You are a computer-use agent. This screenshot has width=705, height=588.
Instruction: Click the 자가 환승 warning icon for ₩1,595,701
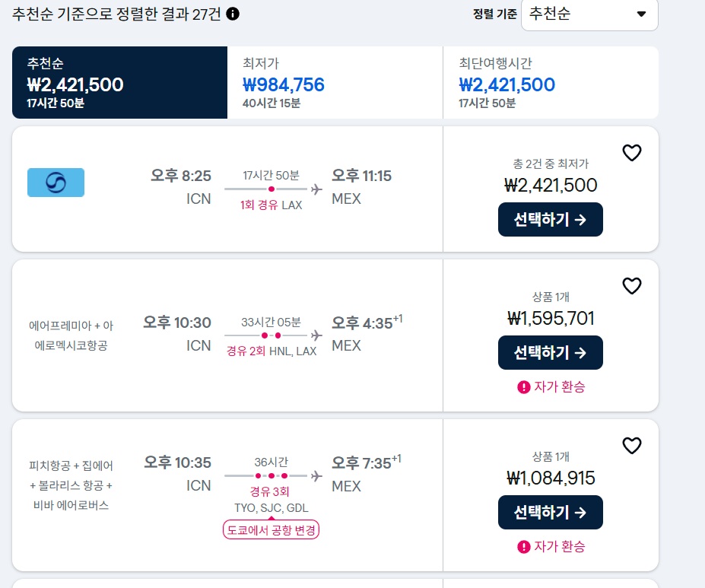click(524, 387)
